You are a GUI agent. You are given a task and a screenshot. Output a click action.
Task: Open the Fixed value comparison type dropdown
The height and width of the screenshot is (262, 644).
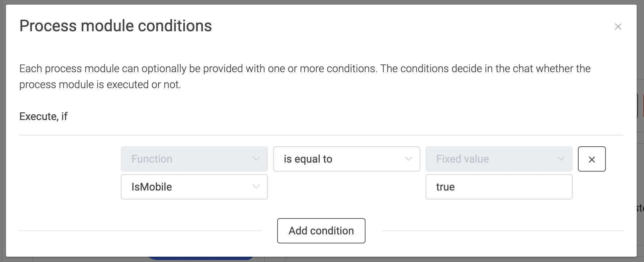[498, 159]
